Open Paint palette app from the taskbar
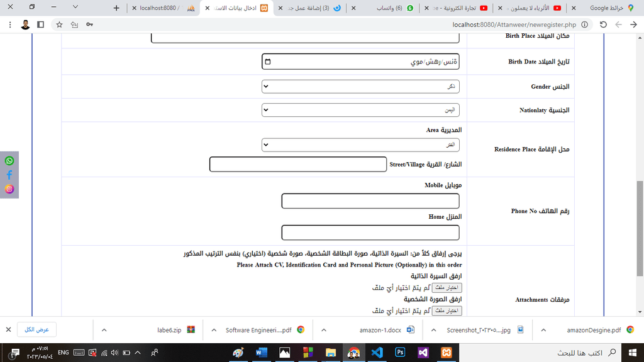The height and width of the screenshot is (362, 644). 238,352
